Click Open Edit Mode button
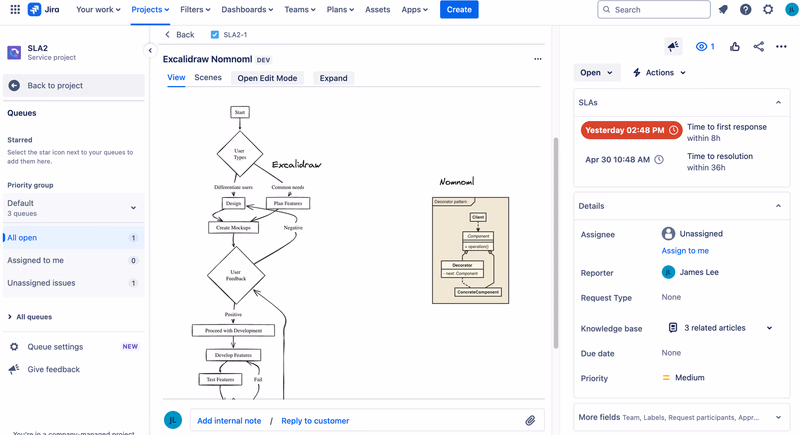Viewport: 800px width, 435px height. (x=267, y=78)
